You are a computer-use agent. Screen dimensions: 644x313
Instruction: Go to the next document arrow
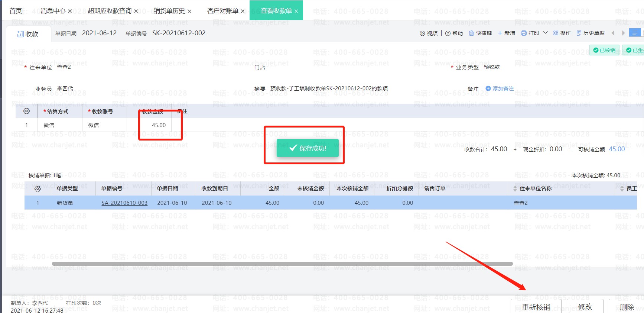623,33
